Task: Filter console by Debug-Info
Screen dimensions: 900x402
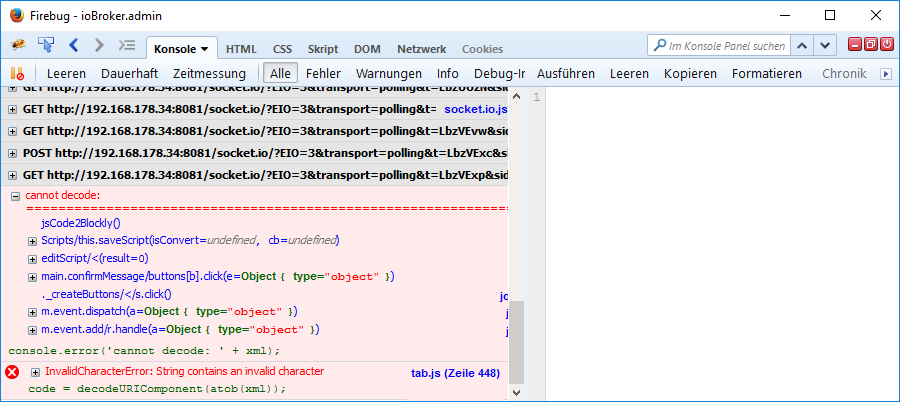Action: click(499, 74)
